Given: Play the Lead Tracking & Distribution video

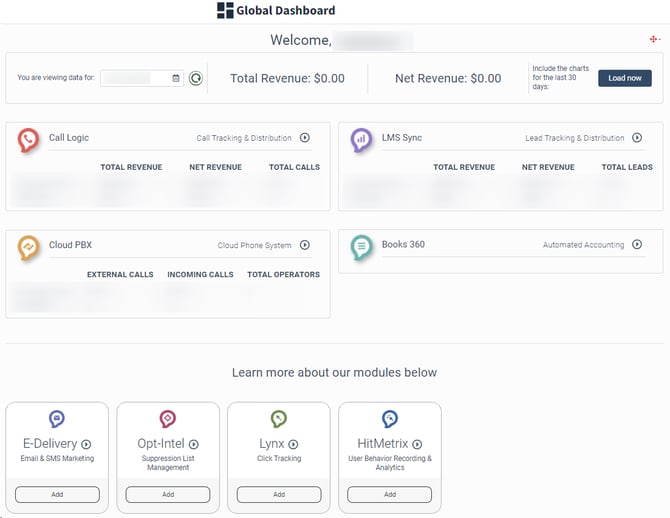Looking at the screenshot, I should click(x=638, y=138).
